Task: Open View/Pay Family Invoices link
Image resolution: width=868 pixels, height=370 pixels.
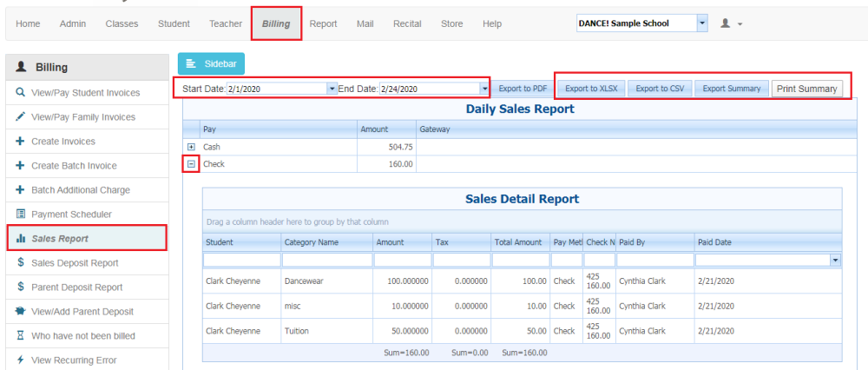Action: point(83,117)
